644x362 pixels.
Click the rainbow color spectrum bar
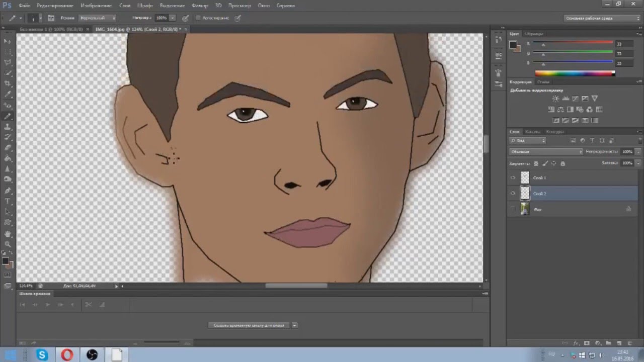(575, 73)
